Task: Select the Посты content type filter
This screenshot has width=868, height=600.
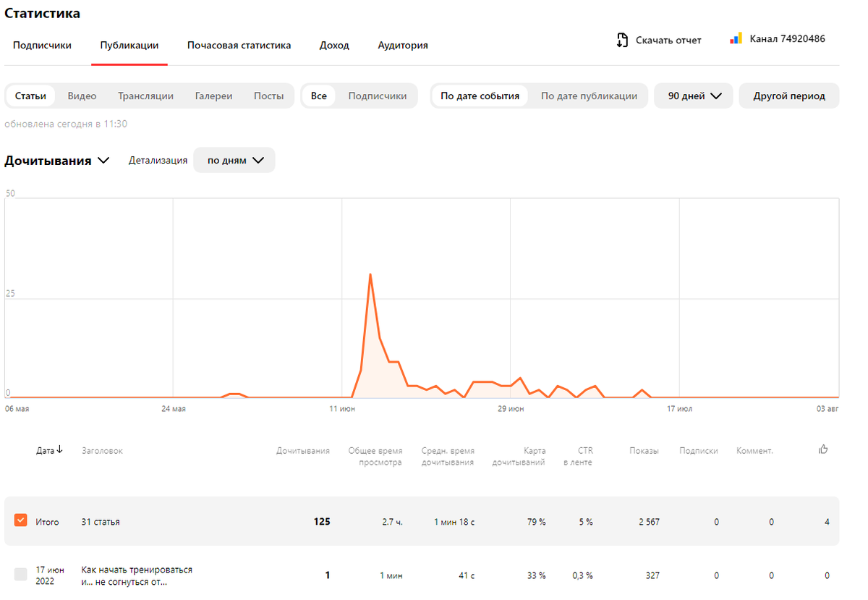Action: pos(268,96)
